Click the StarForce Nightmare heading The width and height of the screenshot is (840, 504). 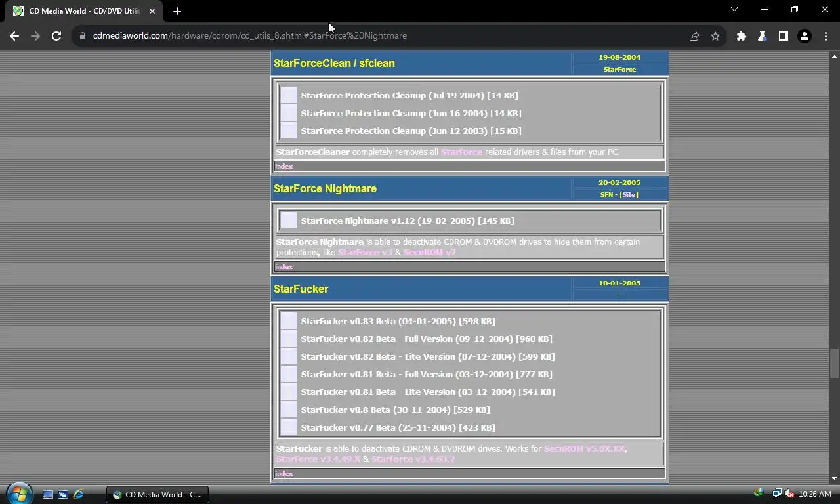click(x=325, y=188)
